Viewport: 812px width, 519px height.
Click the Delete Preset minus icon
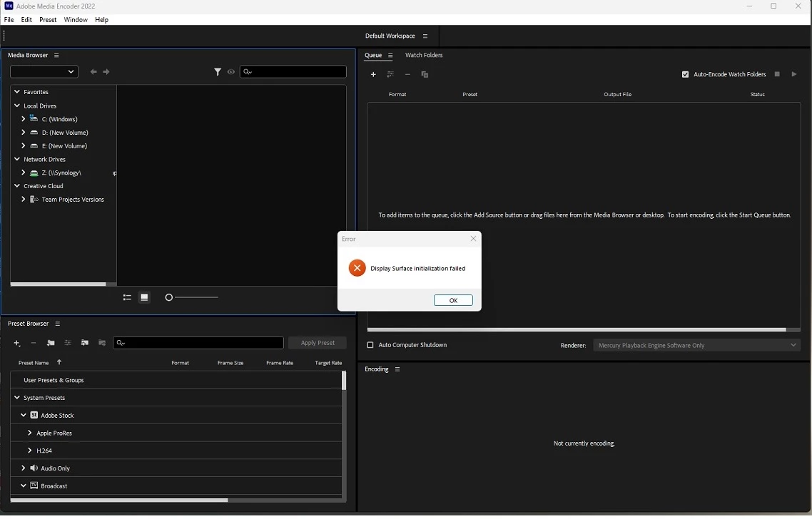coord(34,343)
